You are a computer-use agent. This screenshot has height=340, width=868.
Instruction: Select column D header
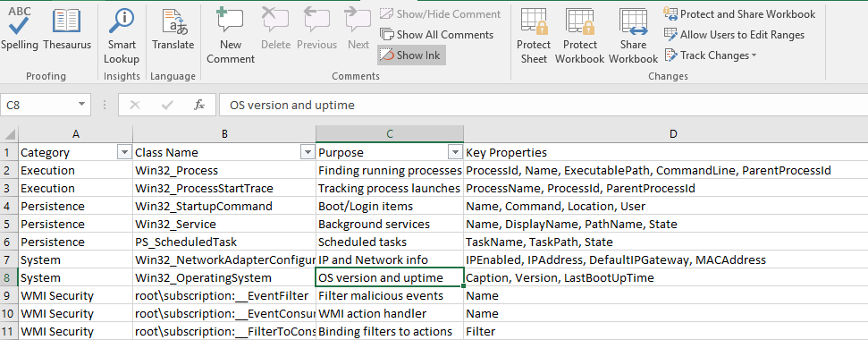pos(666,134)
